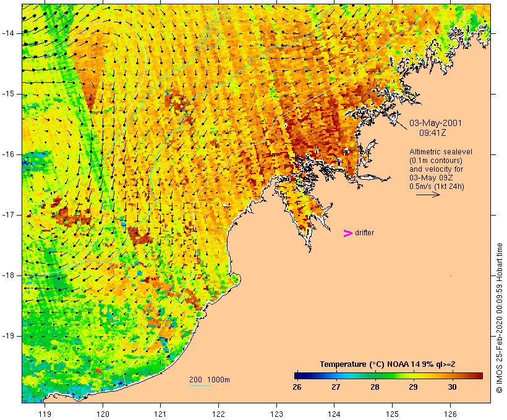
Task: Click the longitude label '124'
Action: click(334, 414)
